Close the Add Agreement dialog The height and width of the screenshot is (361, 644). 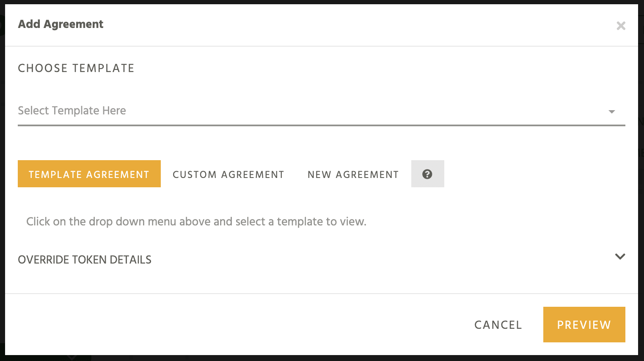621,26
